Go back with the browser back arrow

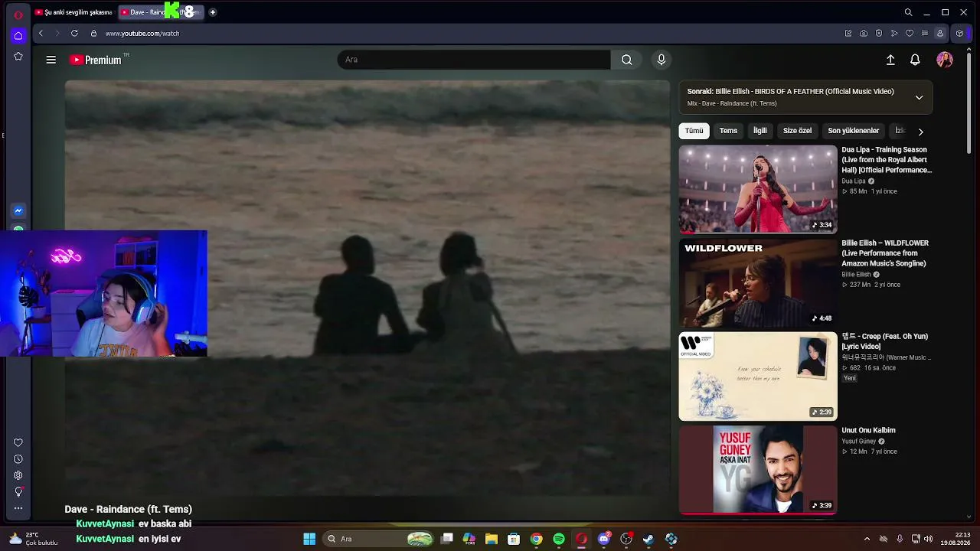(x=41, y=33)
